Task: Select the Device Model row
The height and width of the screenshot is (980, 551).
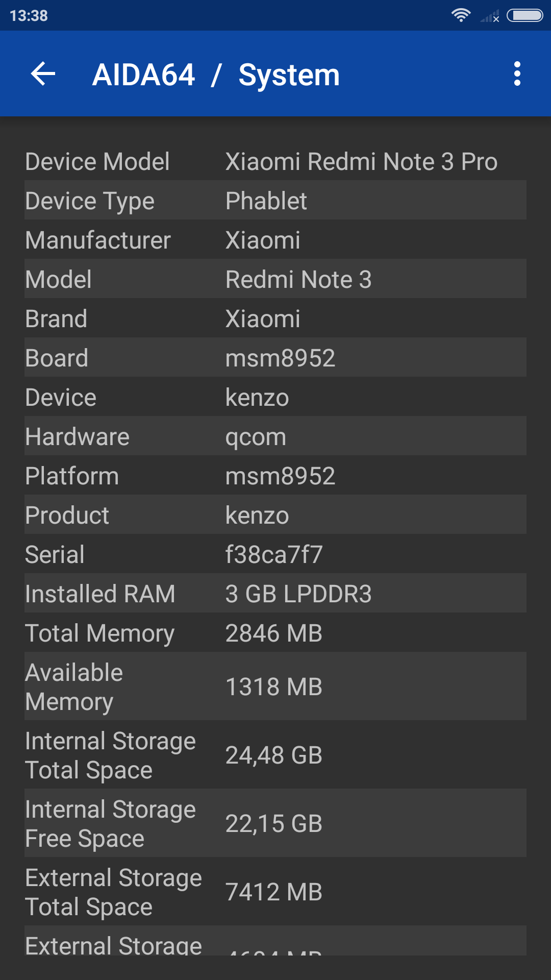Action: coord(275,161)
